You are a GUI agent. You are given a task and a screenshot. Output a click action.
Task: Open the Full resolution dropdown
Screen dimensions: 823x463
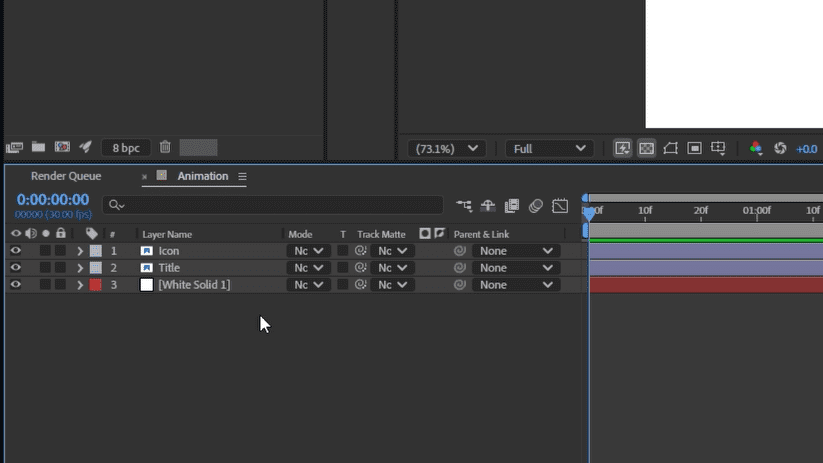(x=549, y=149)
